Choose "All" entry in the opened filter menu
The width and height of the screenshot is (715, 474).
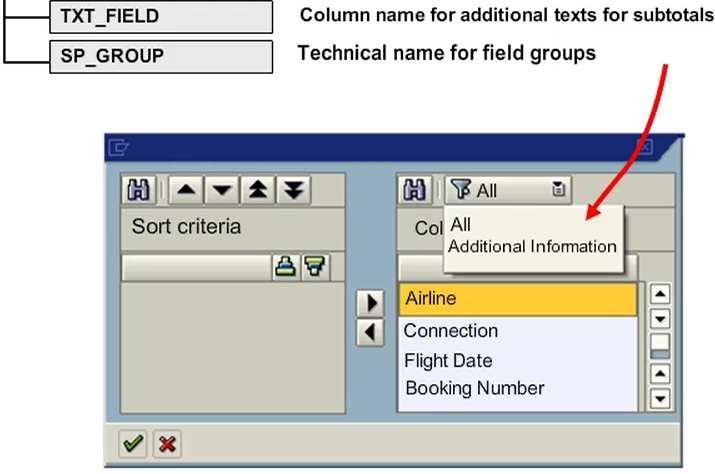461,225
